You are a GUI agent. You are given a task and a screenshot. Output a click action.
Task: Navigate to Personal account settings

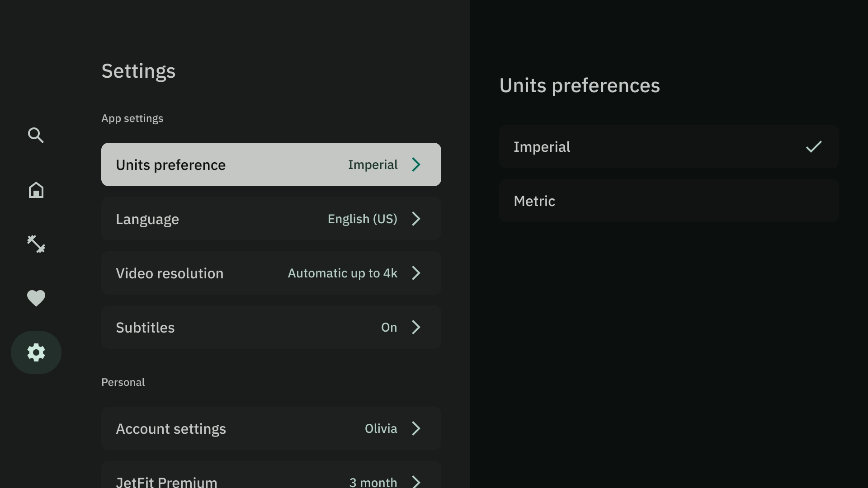click(x=271, y=428)
